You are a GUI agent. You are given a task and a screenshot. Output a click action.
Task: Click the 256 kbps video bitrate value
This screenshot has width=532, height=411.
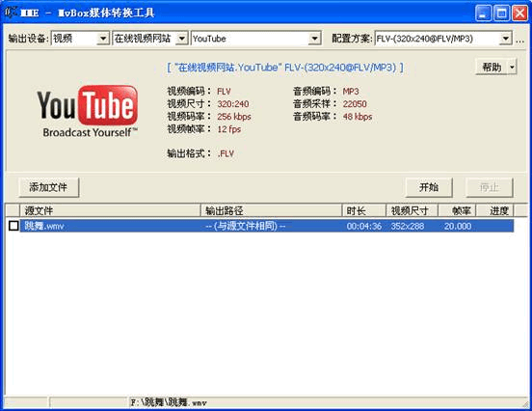(234, 117)
